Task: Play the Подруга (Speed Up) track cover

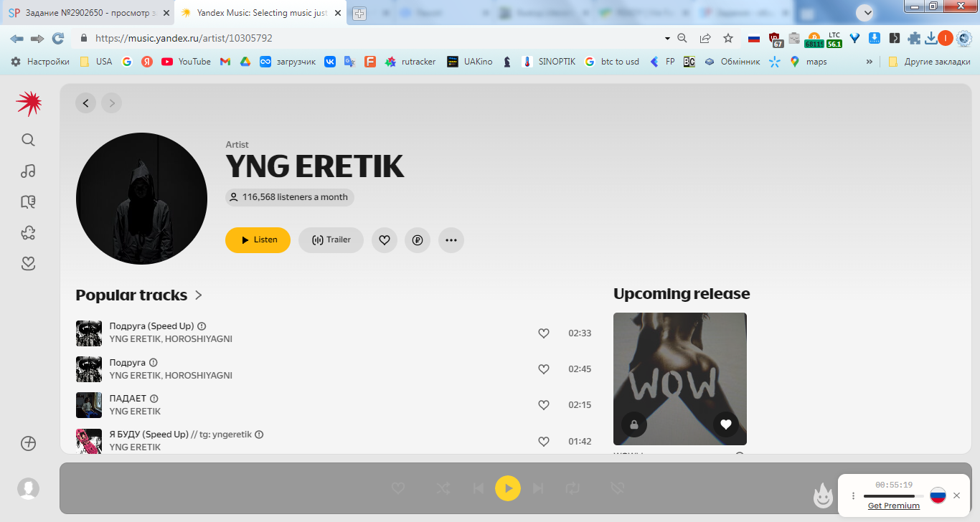Action: coord(89,333)
